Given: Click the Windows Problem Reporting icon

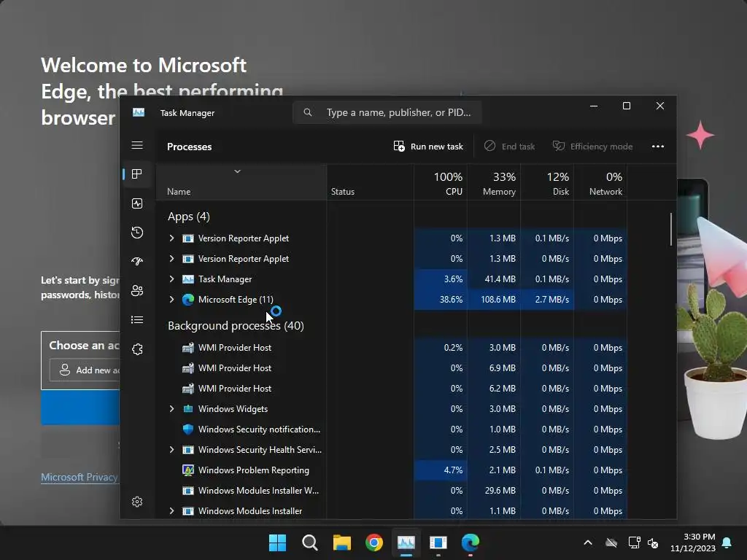Looking at the screenshot, I should 188,470.
